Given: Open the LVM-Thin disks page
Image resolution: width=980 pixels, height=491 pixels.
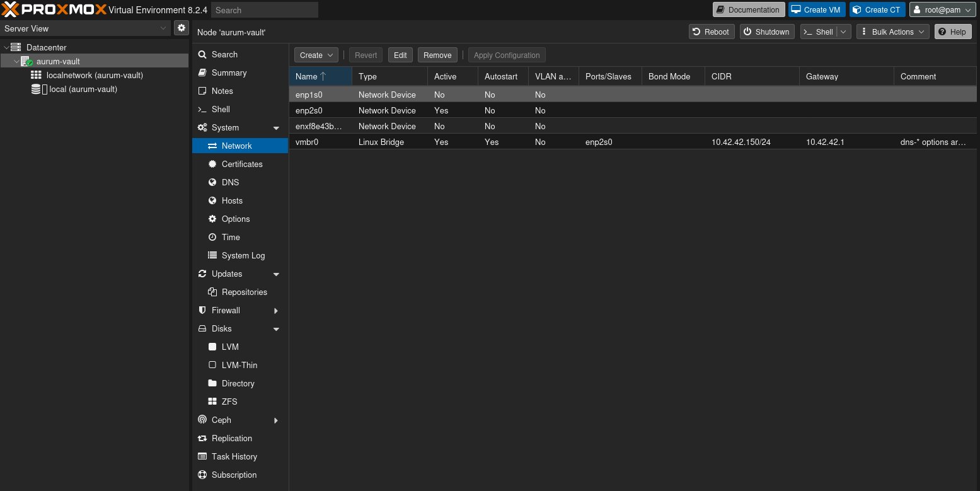Looking at the screenshot, I should pos(240,365).
